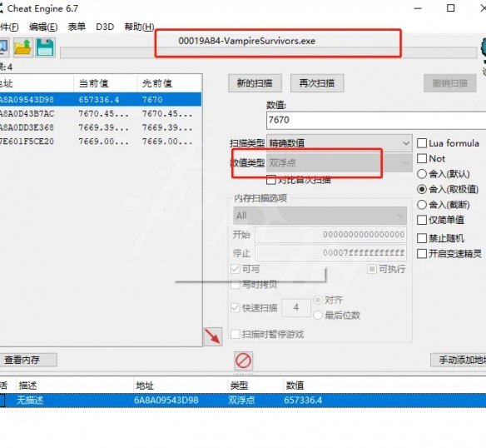Click value 657336.4 in address table
This screenshot has width=486, height=448.
[x=303, y=401]
